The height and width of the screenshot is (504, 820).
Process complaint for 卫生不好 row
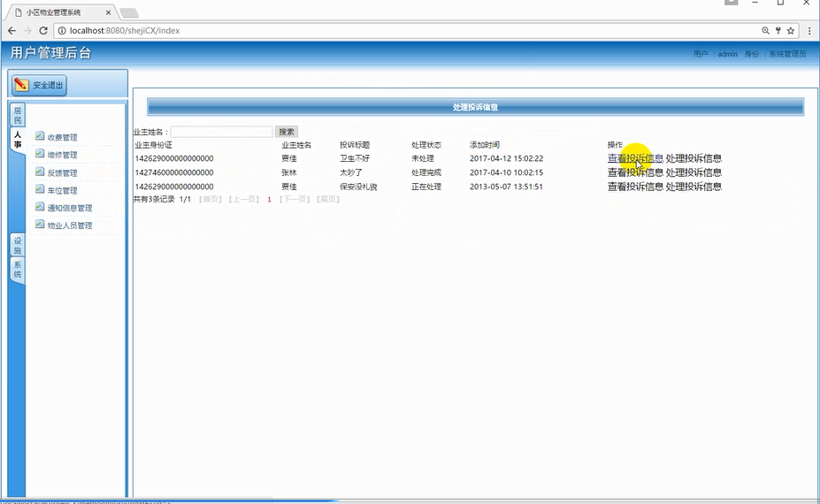point(694,158)
